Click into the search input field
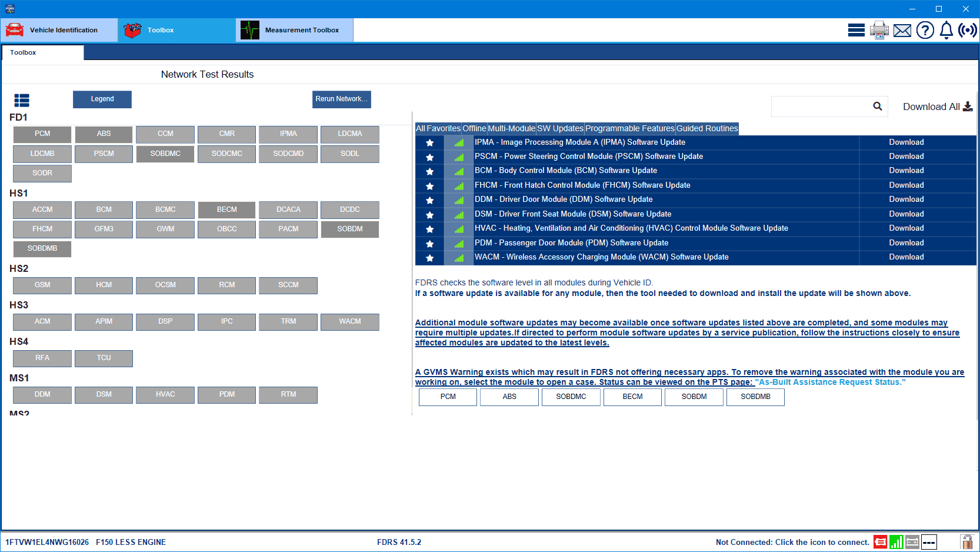 (821, 107)
